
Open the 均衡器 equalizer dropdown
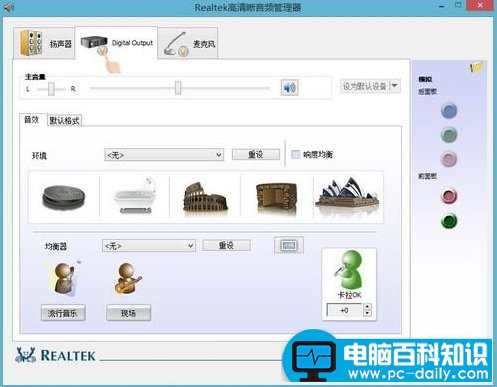point(149,246)
